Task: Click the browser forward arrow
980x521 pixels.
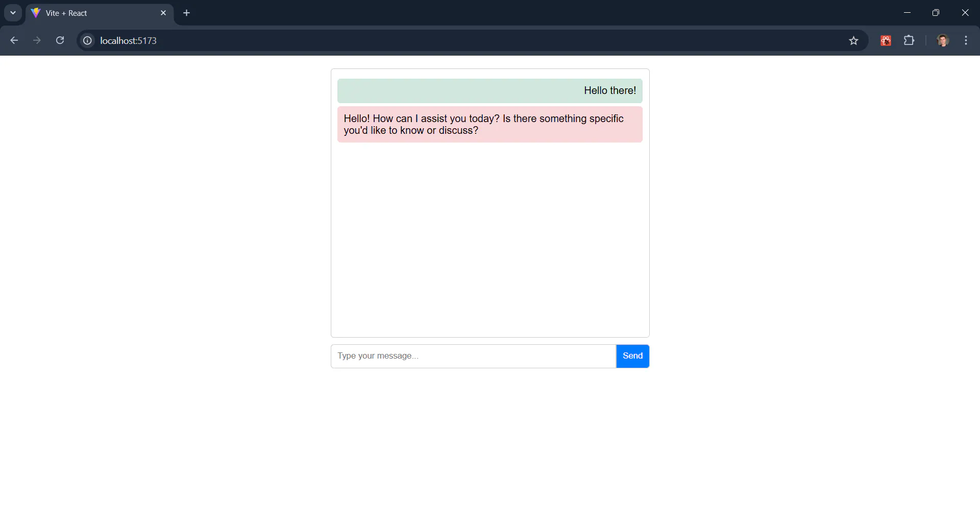Action: [x=37, y=40]
